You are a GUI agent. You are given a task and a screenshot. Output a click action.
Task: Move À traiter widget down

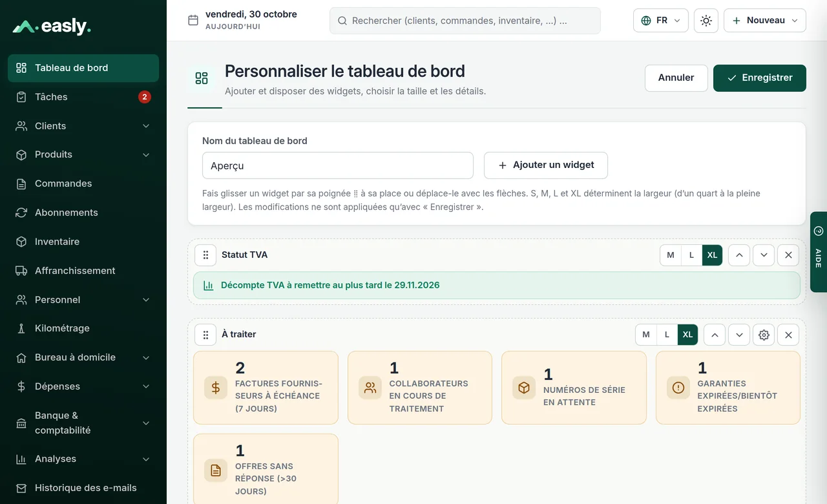pyautogui.click(x=739, y=335)
